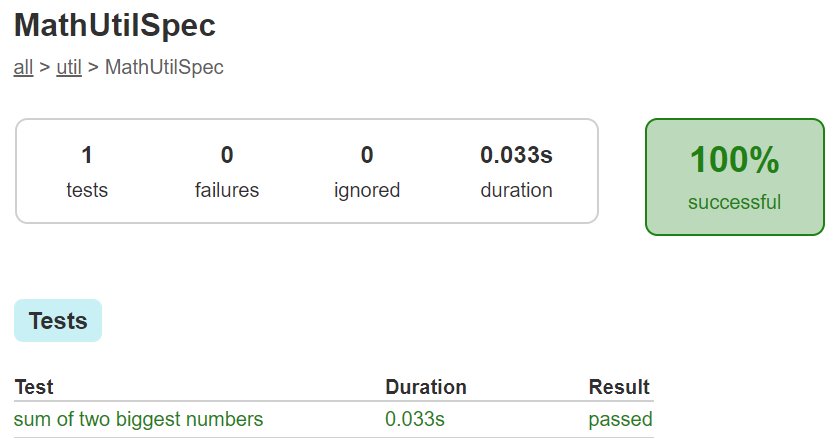
Task: Open the 'util' package breadcrumb link
Action: click(x=69, y=68)
